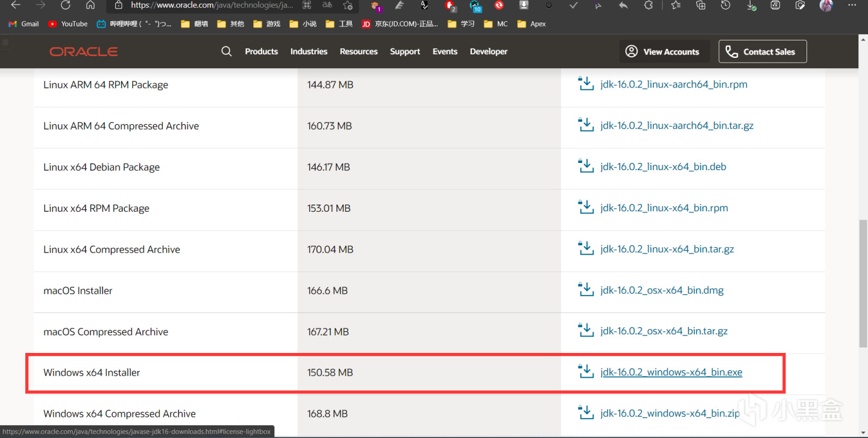This screenshot has height=438, width=868.
Task: Download jdk-16.0.2_linux-x64_bin.rpm link
Action: [664, 208]
